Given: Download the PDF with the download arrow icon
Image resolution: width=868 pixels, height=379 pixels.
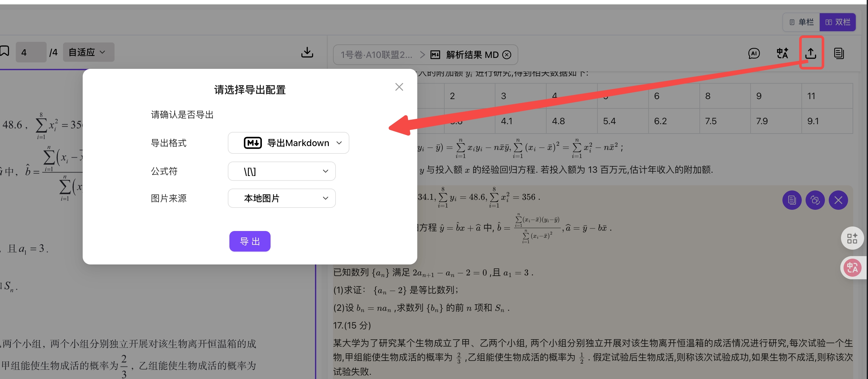Looking at the screenshot, I should [307, 52].
